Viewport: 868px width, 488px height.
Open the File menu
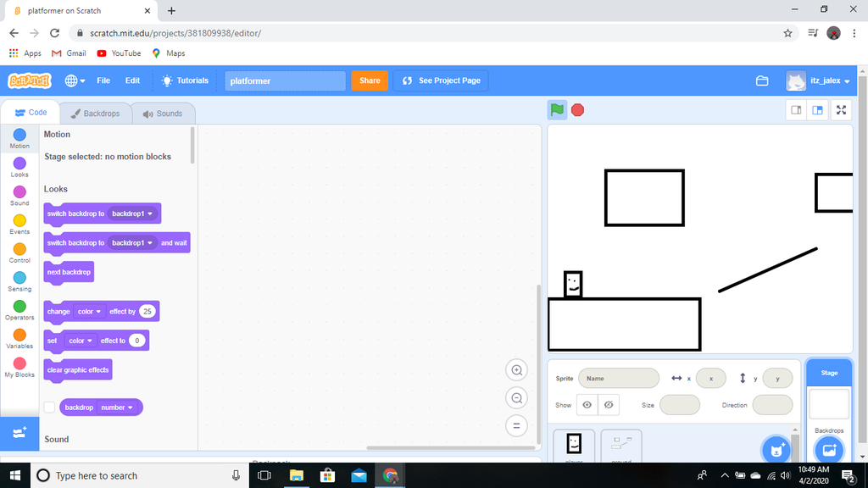(103, 80)
